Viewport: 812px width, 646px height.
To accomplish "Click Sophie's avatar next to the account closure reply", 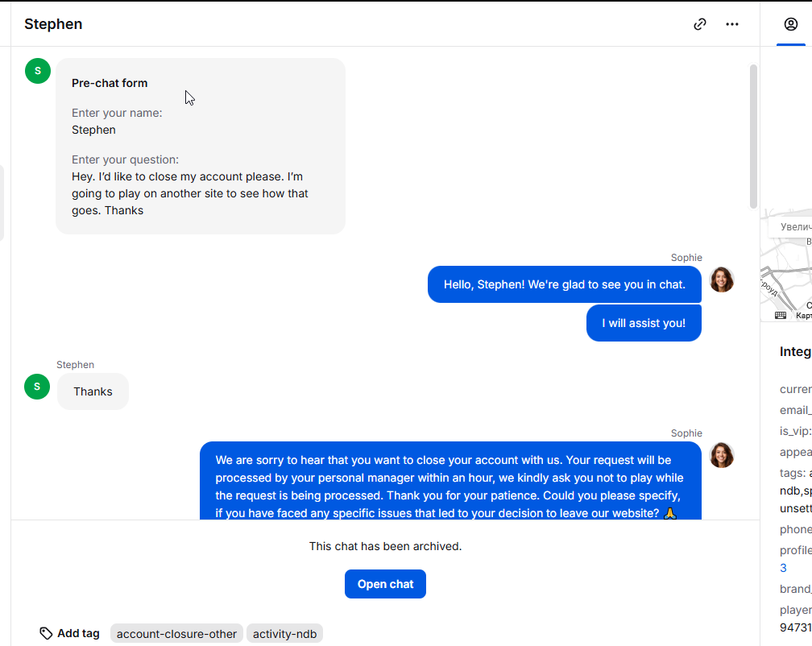I will tap(721, 455).
